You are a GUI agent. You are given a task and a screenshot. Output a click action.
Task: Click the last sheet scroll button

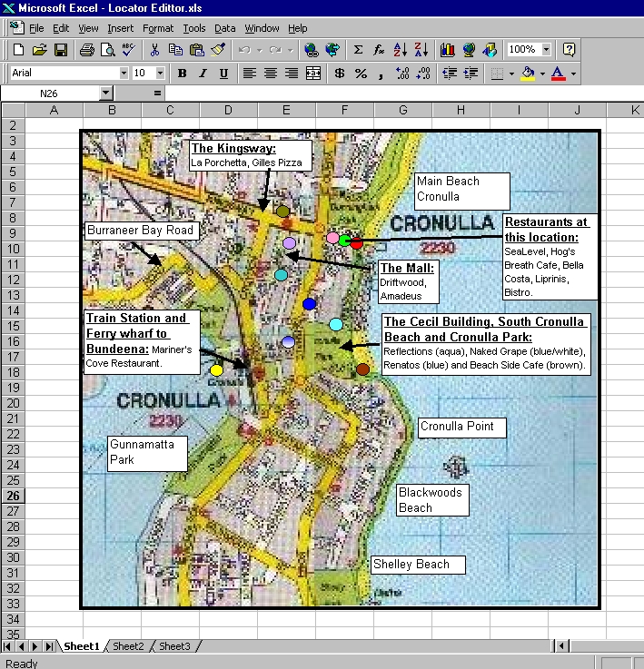click(x=50, y=646)
